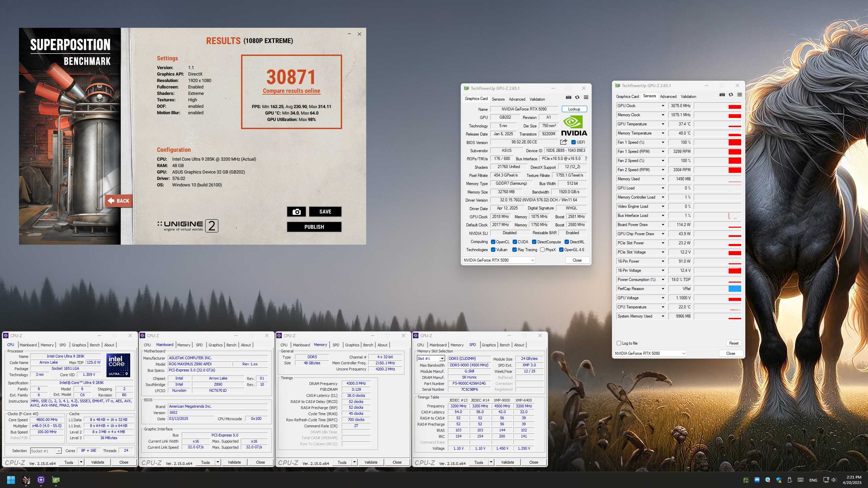Viewport: 868px width, 488px height.
Task: Open Superposition app in taskbar
Action: click(x=26, y=480)
